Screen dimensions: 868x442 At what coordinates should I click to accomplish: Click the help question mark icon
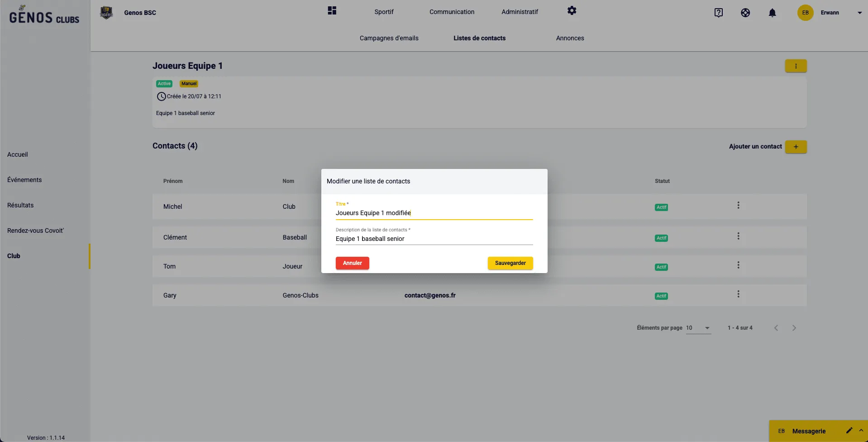pyautogui.click(x=718, y=13)
